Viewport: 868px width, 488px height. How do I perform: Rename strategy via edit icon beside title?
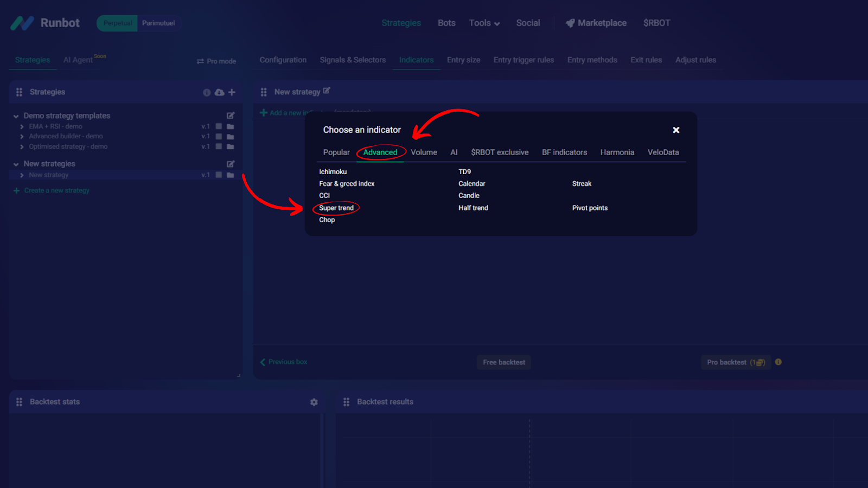pos(327,91)
